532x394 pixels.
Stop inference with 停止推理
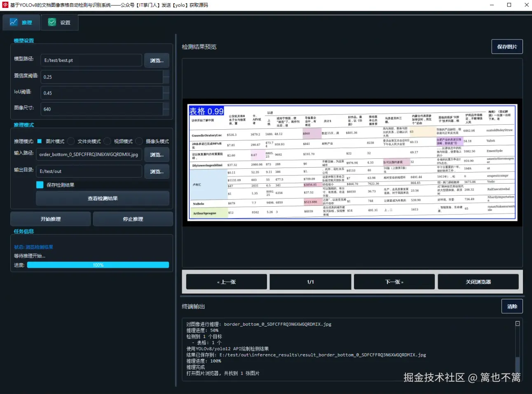(133, 219)
